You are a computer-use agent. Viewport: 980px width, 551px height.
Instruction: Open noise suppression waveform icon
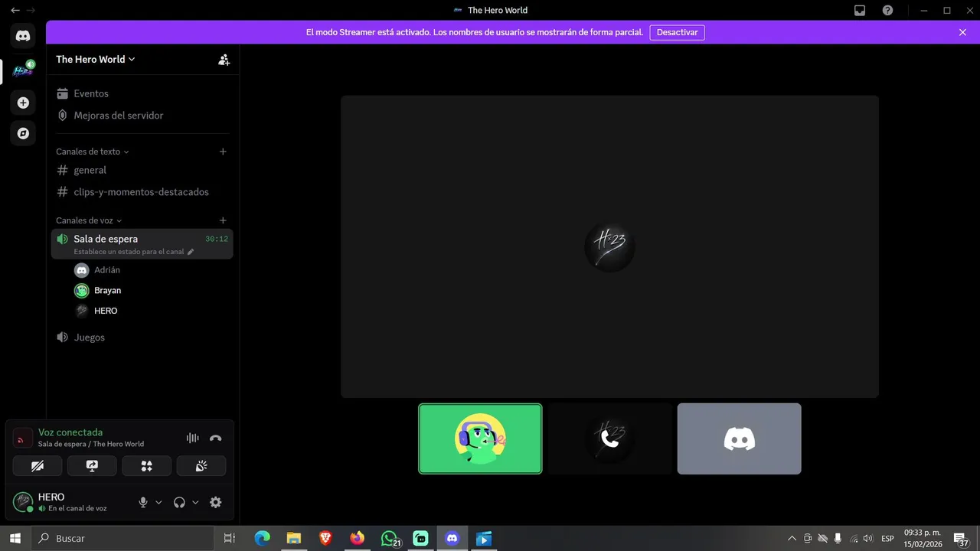[192, 438]
